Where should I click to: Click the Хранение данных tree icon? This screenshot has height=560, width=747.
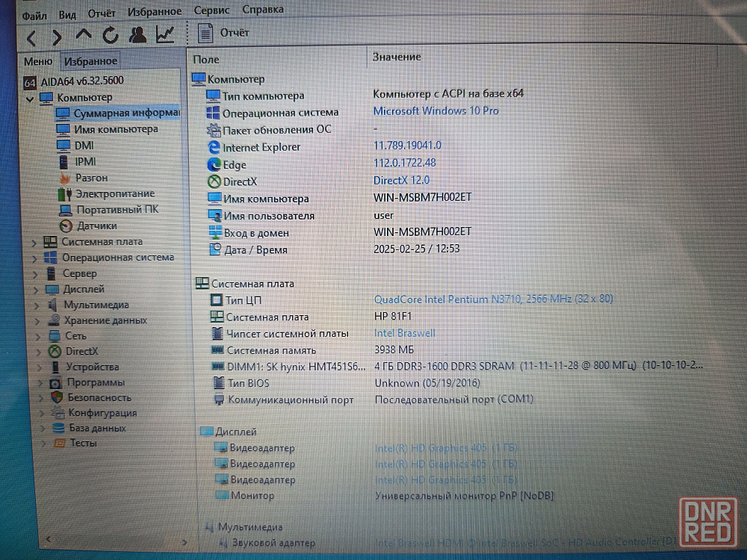tap(54, 320)
